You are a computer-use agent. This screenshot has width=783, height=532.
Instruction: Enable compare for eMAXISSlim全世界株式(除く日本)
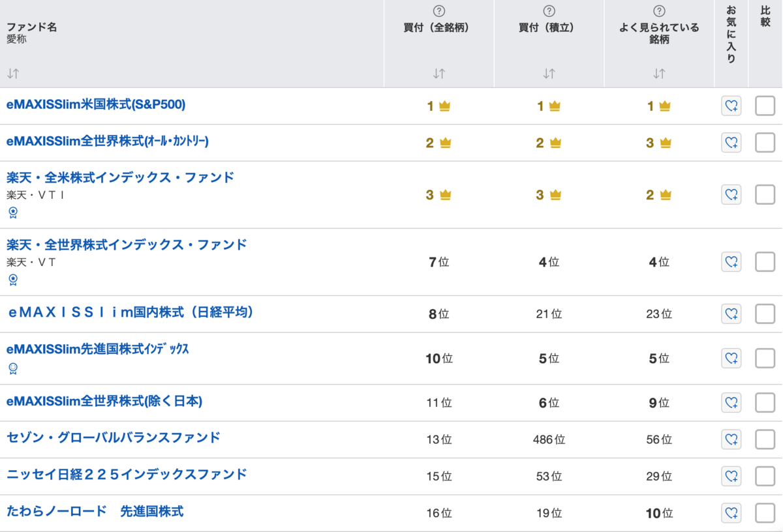[x=765, y=403]
